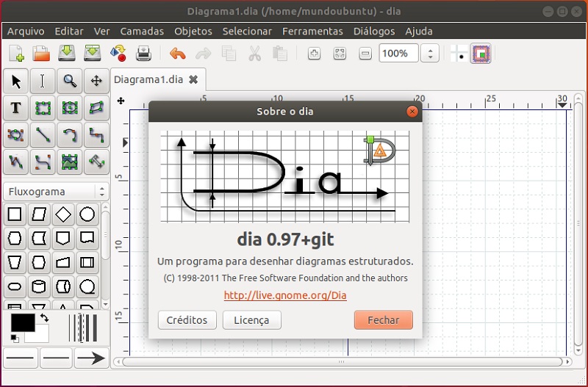The height and width of the screenshot is (387, 588).
Task: Print the diagram with the printer icon
Action: pos(143,53)
